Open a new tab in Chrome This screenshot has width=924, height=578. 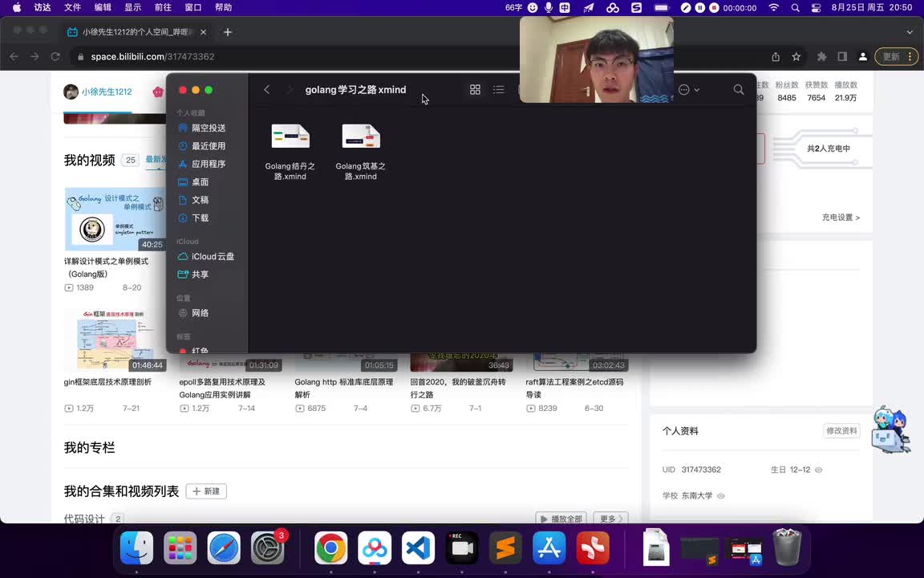[228, 32]
